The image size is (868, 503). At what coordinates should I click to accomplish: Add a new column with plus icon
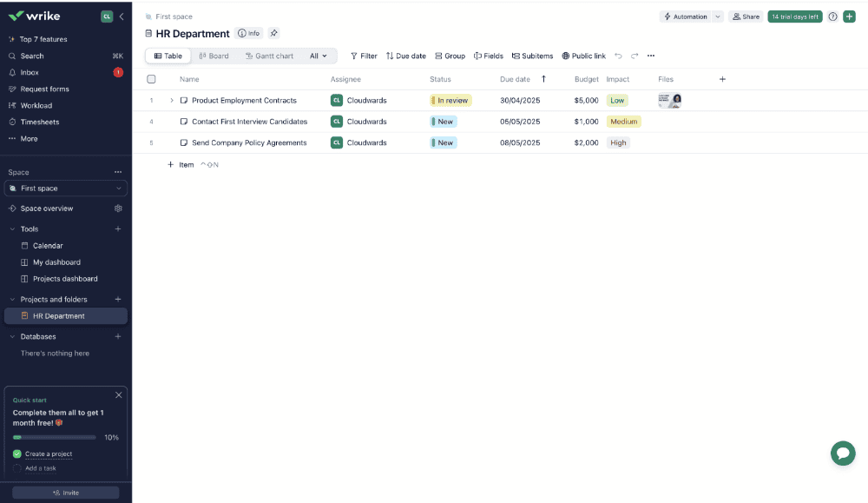tap(722, 79)
